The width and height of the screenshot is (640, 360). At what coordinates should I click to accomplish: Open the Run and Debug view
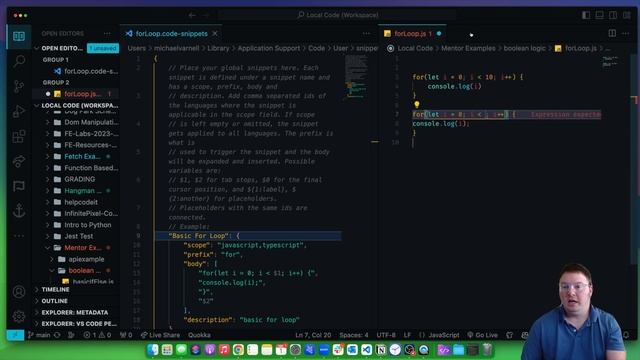pyautogui.click(x=19, y=111)
